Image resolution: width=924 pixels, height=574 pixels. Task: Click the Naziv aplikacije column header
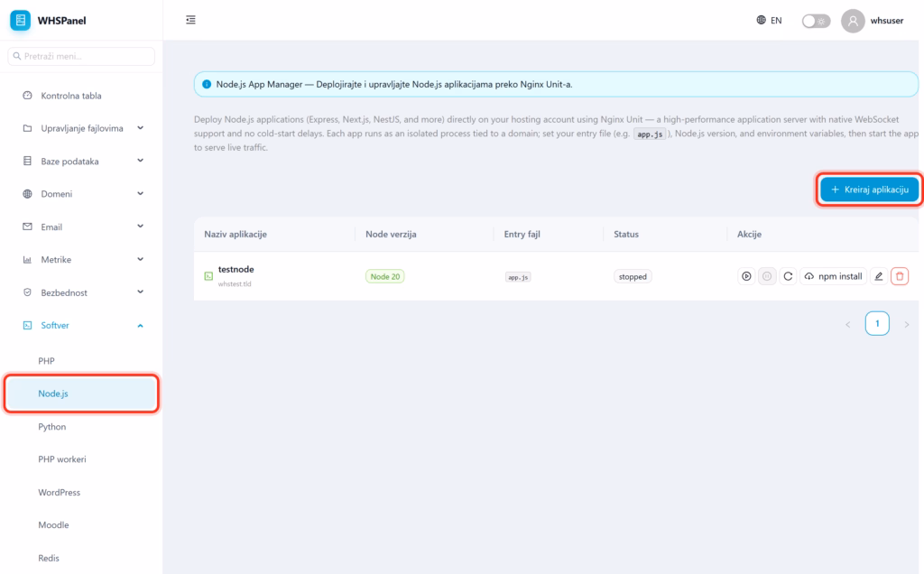(x=236, y=234)
